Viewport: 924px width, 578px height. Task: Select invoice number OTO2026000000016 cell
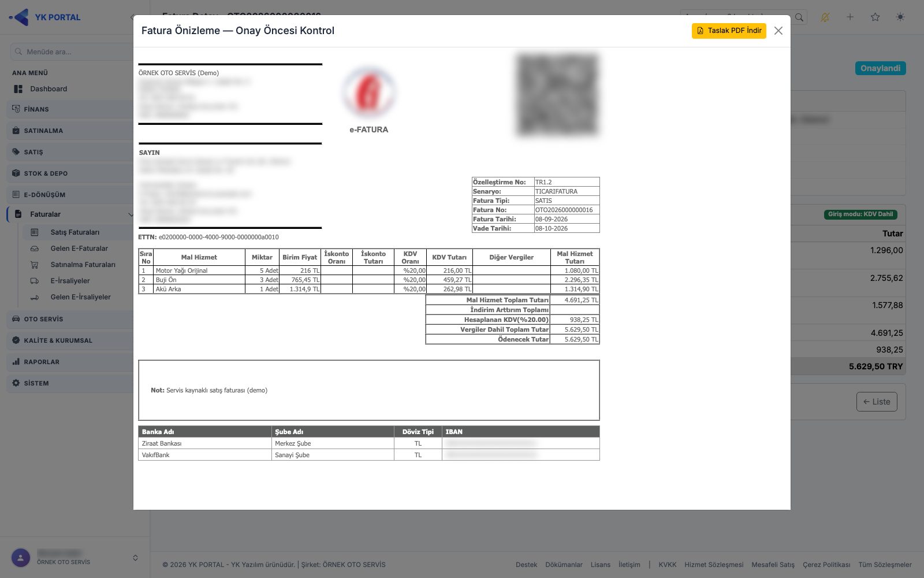click(567, 210)
